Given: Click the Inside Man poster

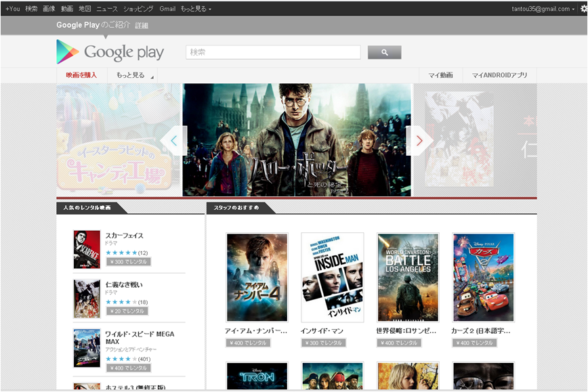Looking at the screenshot, I should tap(333, 278).
